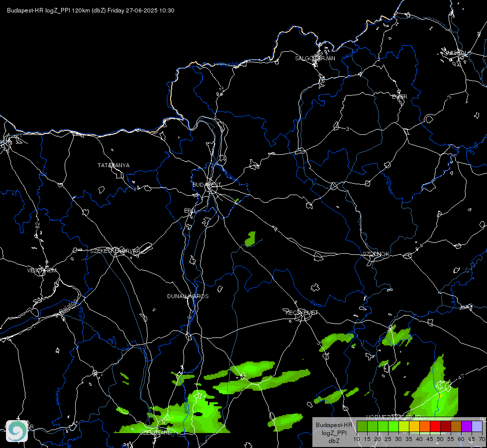Pick the 35-40 dBZ yellow swatch
Image resolution: width=487 pixels, height=448 pixels.
coord(414,426)
